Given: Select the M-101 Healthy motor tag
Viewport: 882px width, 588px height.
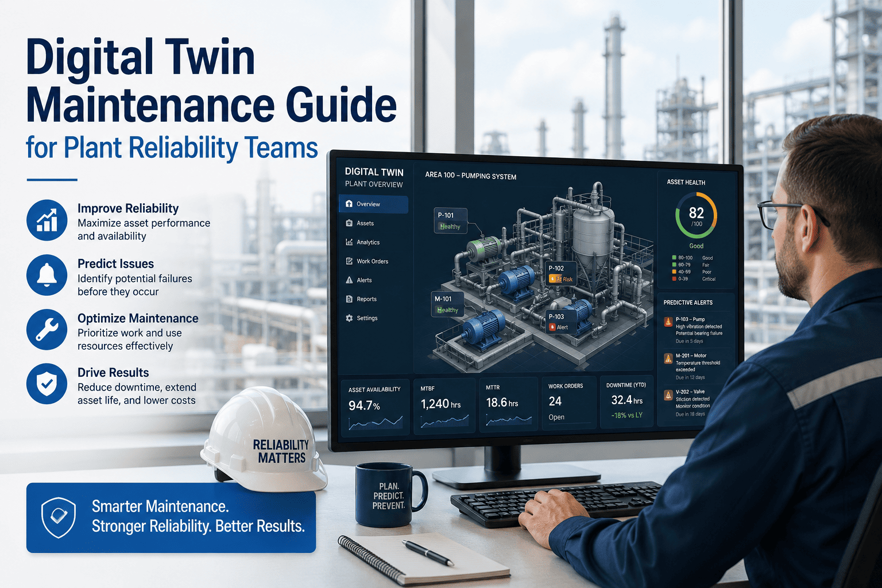Looking at the screenshot, I should tap(447, 304).
